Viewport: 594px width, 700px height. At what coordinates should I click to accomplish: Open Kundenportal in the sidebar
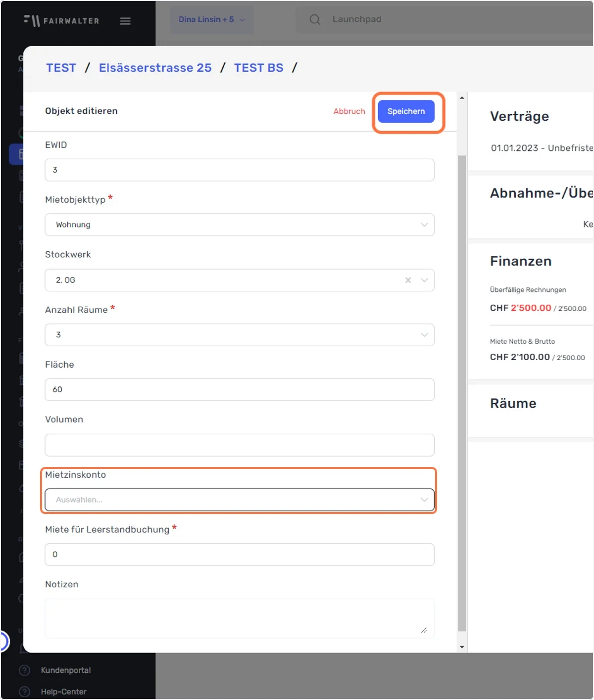tap(66, 670)
